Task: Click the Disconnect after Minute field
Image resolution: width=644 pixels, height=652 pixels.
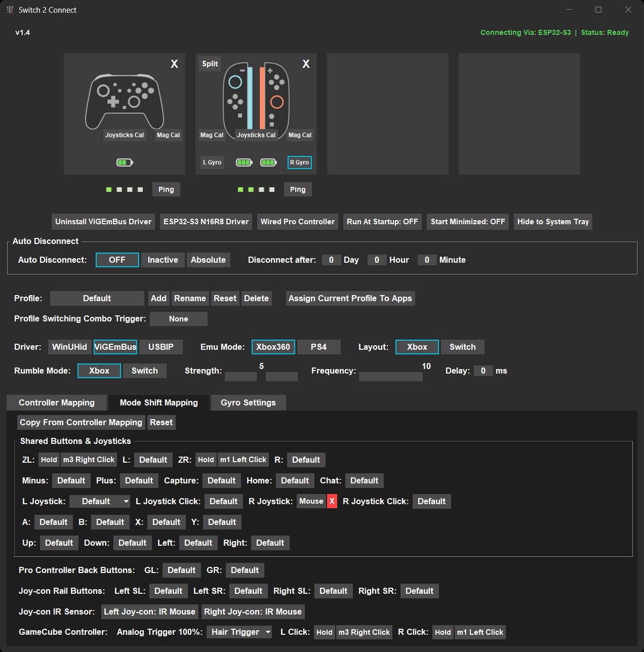Action: point(427,260)
